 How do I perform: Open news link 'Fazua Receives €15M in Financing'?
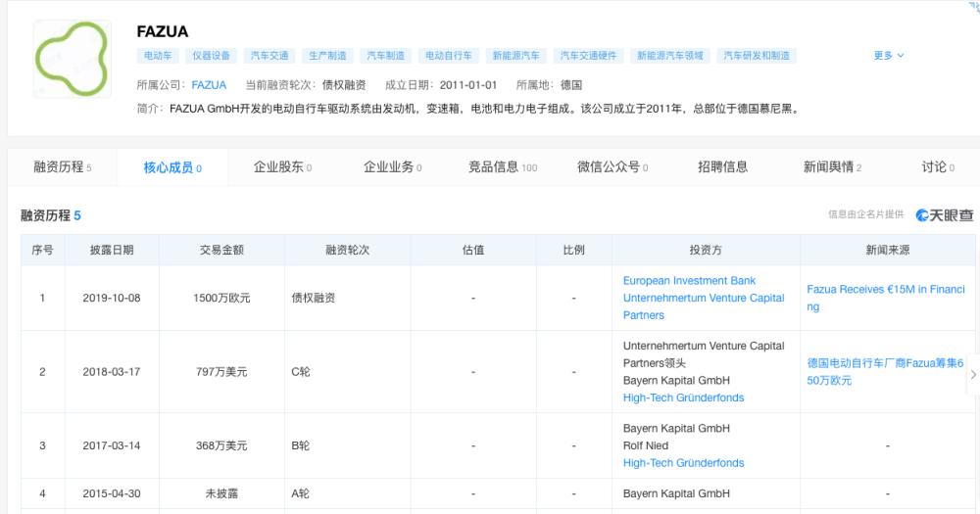click(x=886, y=298)
